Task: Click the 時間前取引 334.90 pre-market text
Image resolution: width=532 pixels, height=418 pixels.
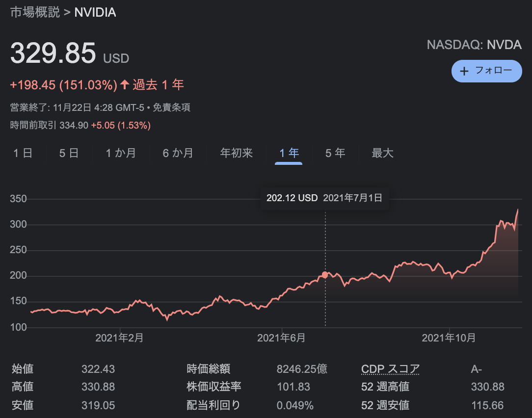Action: 49,125
